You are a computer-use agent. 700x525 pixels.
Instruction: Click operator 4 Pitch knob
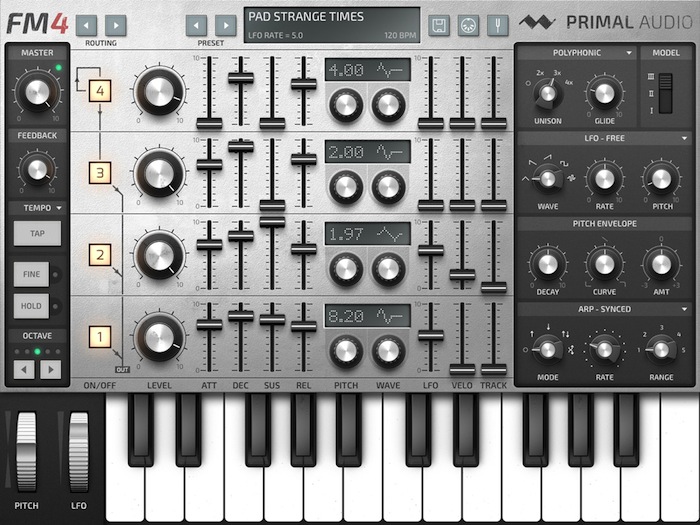point(346,105)
